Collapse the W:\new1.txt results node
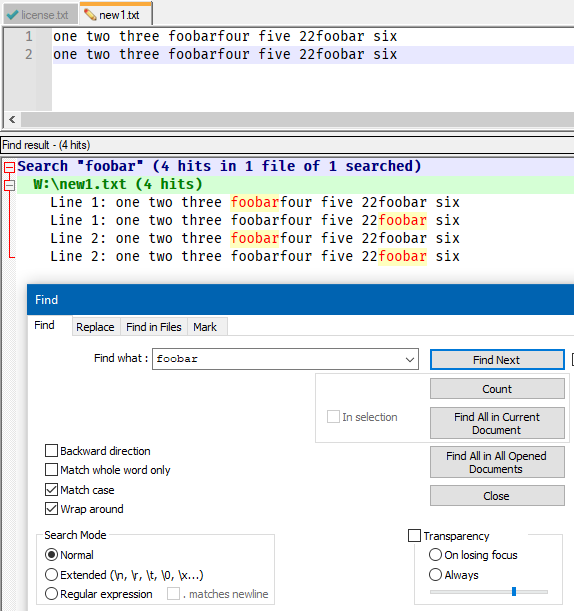The height and width of the screenshot is (611, 574). click(9, 185)
